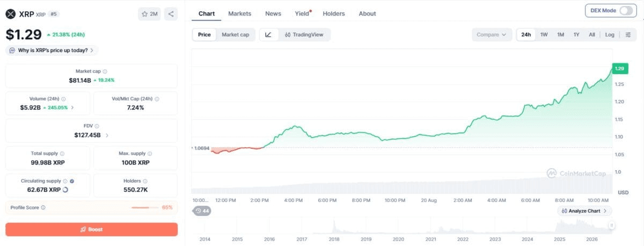Image resolution: width=644 pixels, height=246 pixels.
Task: Click the 100B XRP max supply value
Action: coord(135,162)
